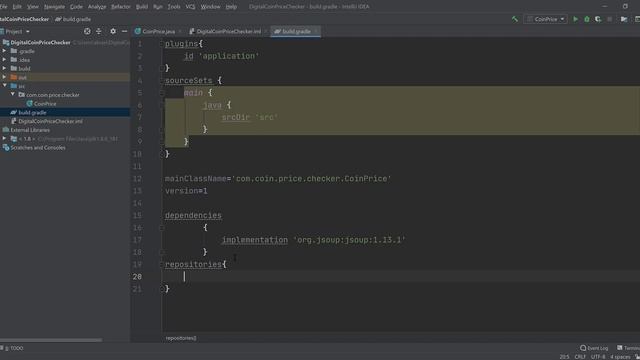The width and height of the screenshot is (640, 360).
Task: Collapse the com.coin.price.checker package
Action: point(13,94)
